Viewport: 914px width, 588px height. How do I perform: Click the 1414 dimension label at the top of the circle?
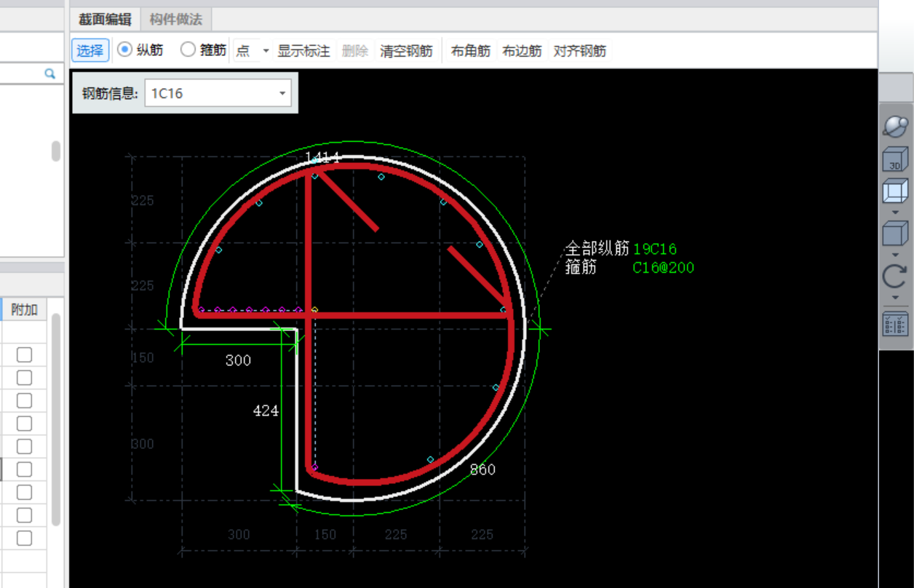click(322, 156)
